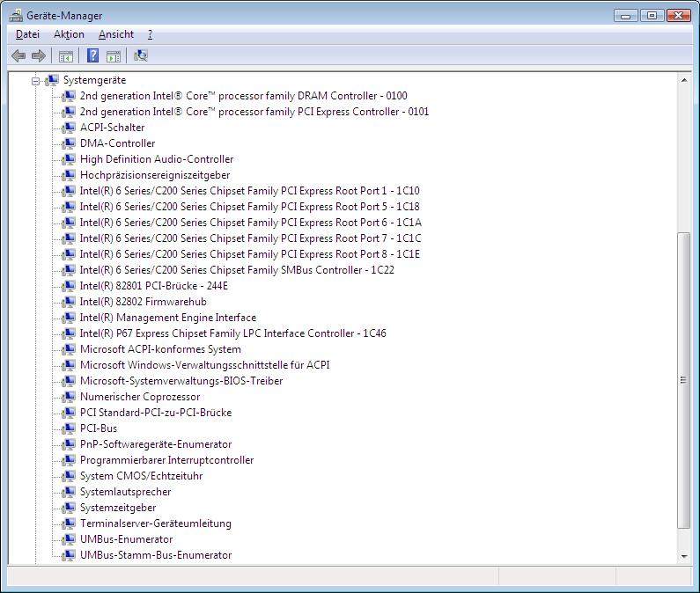This screenshot has height=593, width=700.
Task: Select Microsoft Windows-Verwaltungsschnittstelle für ACPI
Action: click(205, 365)
